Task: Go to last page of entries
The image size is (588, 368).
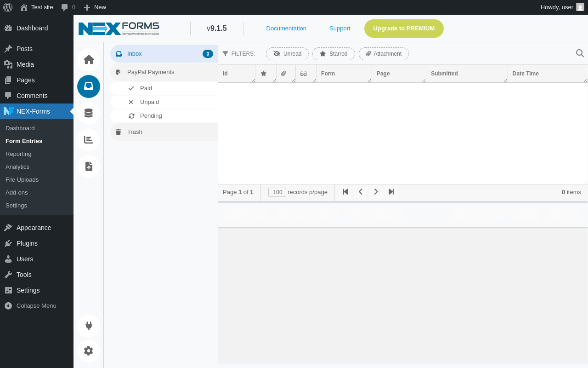Action: 391,192
